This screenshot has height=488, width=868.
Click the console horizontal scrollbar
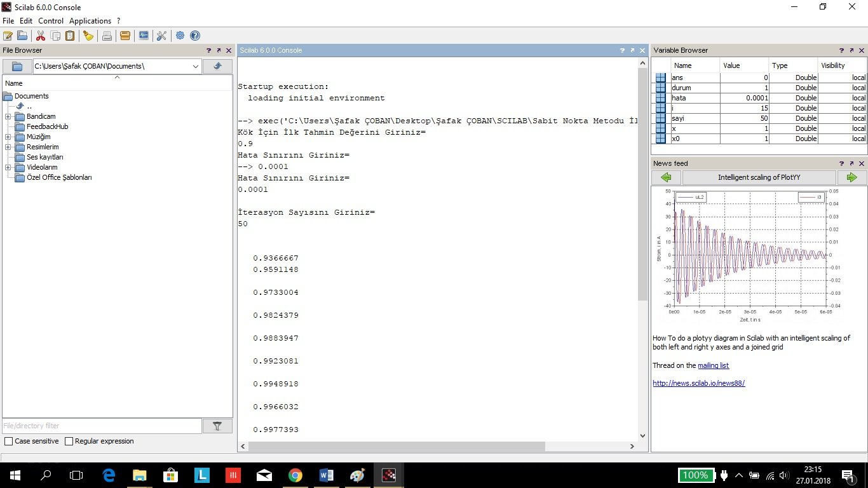point(397,446)
